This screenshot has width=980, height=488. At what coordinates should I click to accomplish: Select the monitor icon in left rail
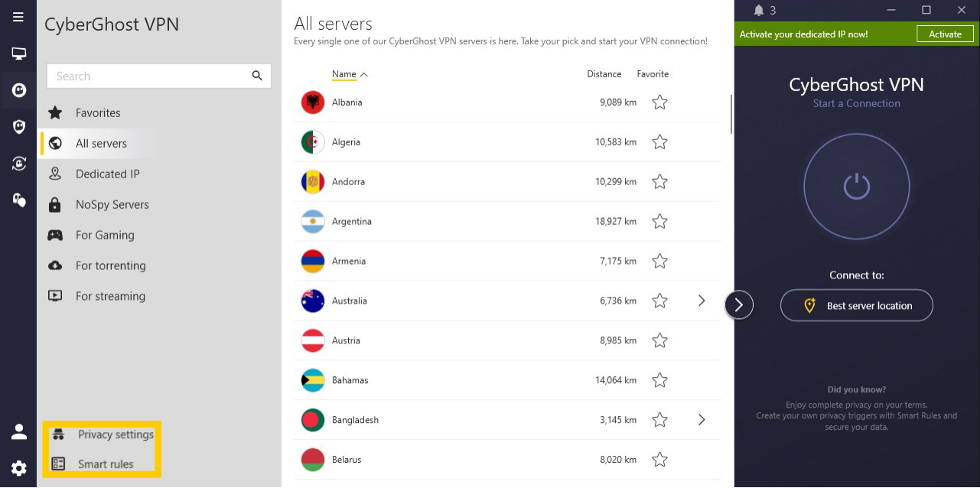18,54
